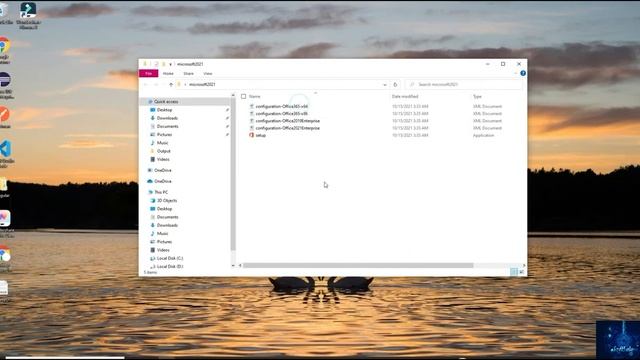Select file configuration-Office2019Enterprise
640x360 pixels.
(x=288, y=121)
